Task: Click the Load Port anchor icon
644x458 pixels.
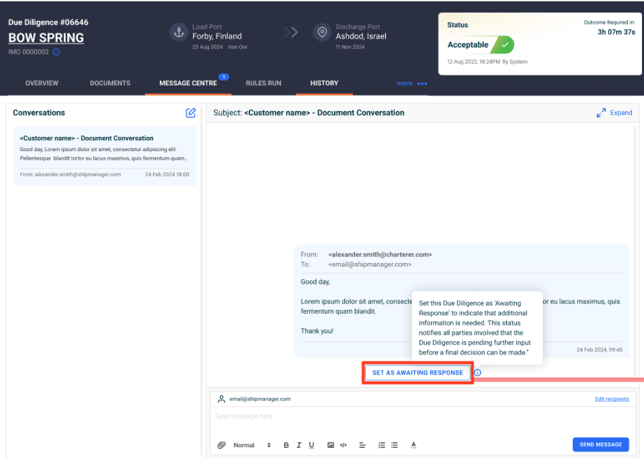Action: [x=178, y=32]
